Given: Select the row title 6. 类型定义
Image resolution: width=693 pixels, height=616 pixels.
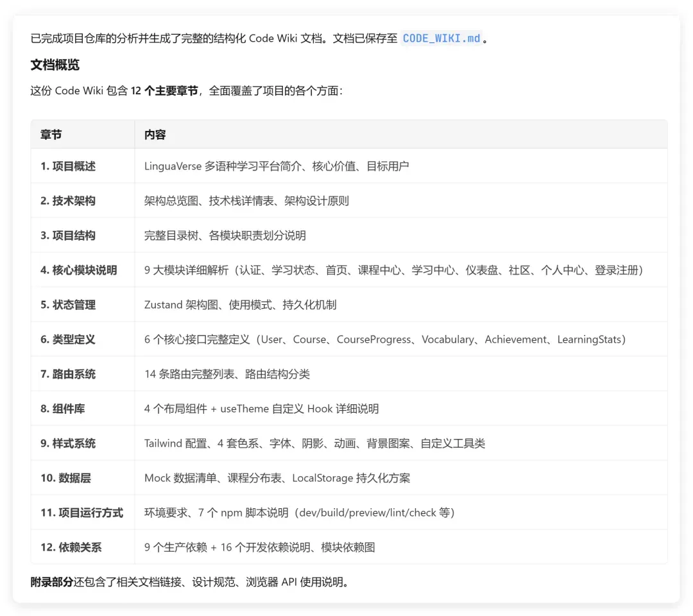Looking at the screenshot, I should pos(68,339).
